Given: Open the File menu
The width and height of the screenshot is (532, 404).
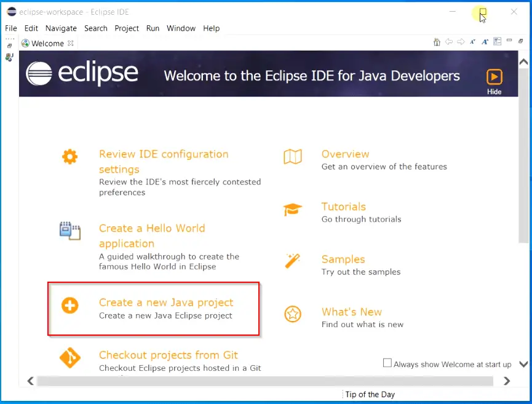Looking at the screenshot, I should [11, 28].
